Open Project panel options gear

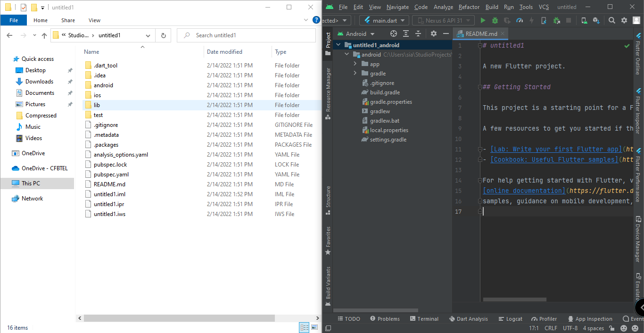434,33
